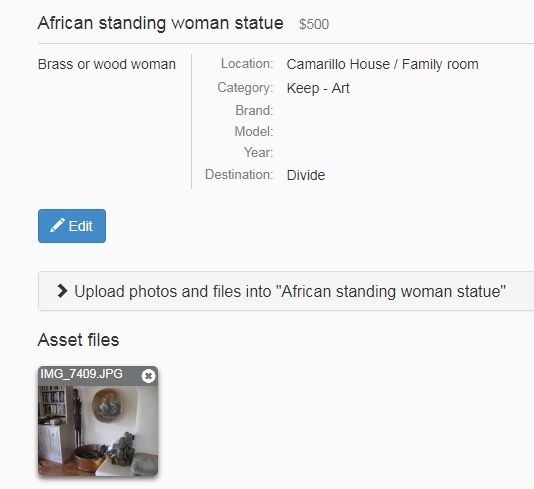534x489 pixels.
Task: Select the African standing woman statue title
Action: click(x=160, y=23)
